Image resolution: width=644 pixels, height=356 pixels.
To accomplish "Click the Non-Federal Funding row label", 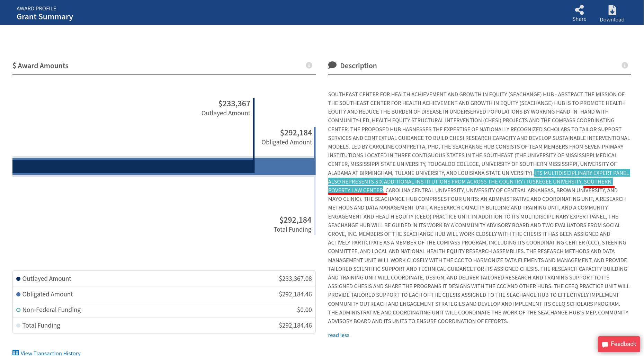I will point(52,310).
